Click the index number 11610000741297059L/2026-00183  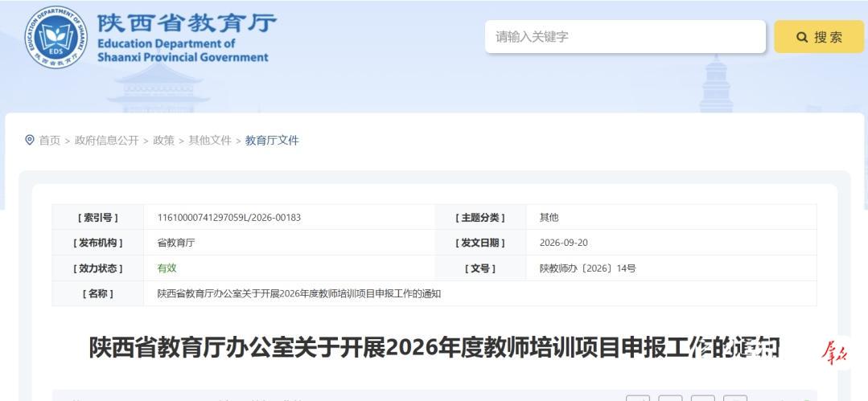coord(229,217)
